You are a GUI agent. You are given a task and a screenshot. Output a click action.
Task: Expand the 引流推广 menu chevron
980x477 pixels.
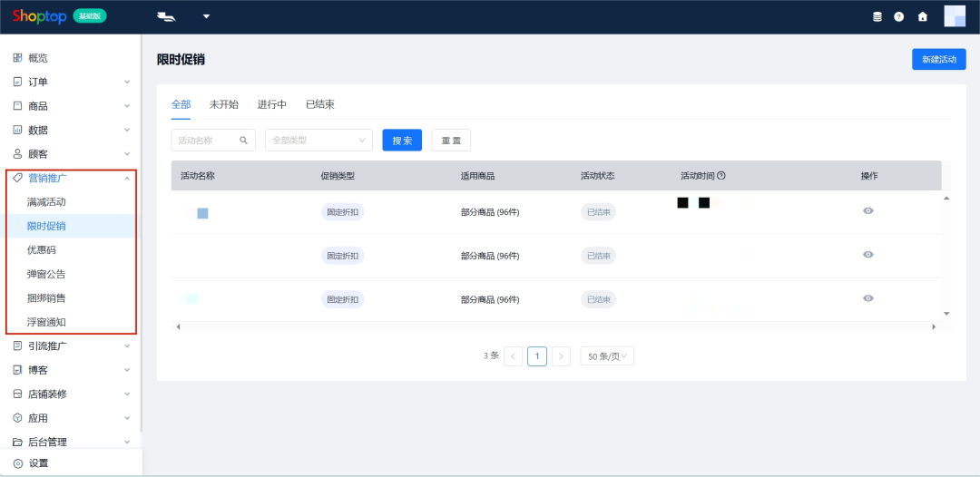(128, 346)
